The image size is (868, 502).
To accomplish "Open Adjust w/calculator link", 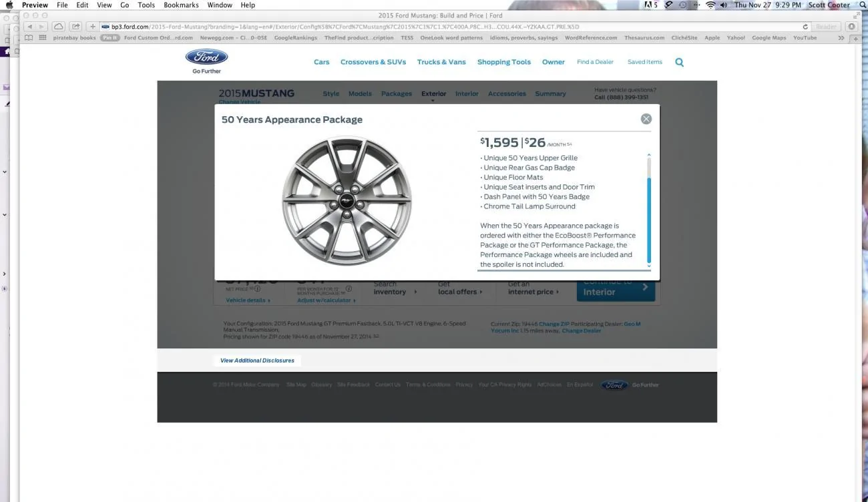I will click(327, 300).
